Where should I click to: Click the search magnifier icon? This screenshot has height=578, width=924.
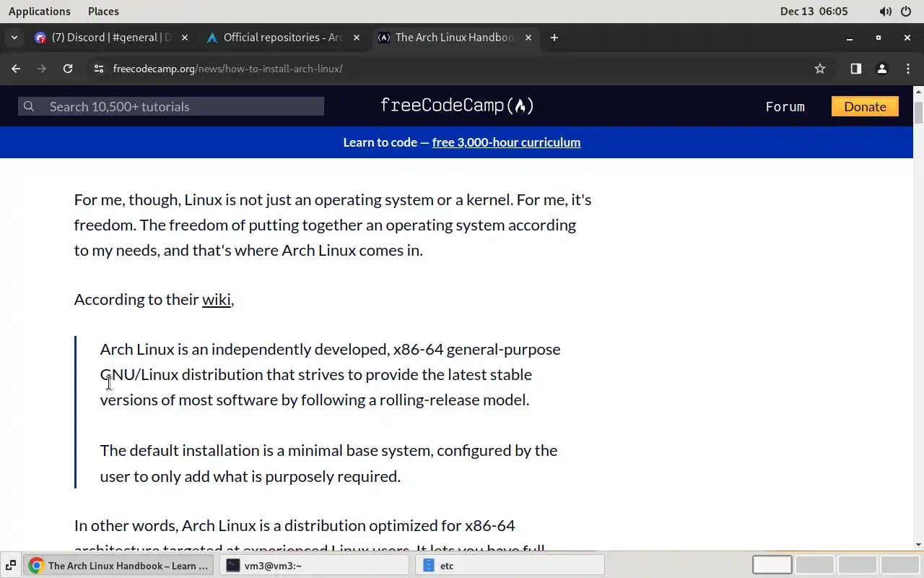pyautogui.click(x=29, y=106)
